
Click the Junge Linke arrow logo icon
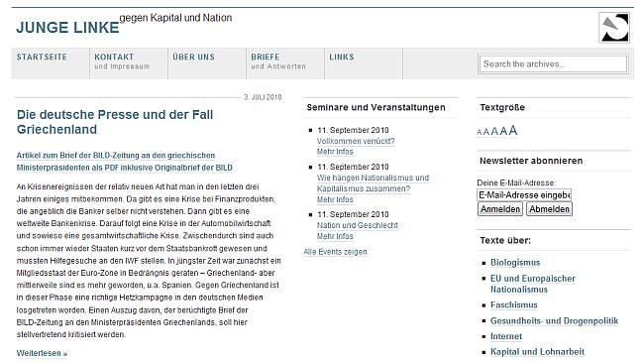[x=614, y=28]
